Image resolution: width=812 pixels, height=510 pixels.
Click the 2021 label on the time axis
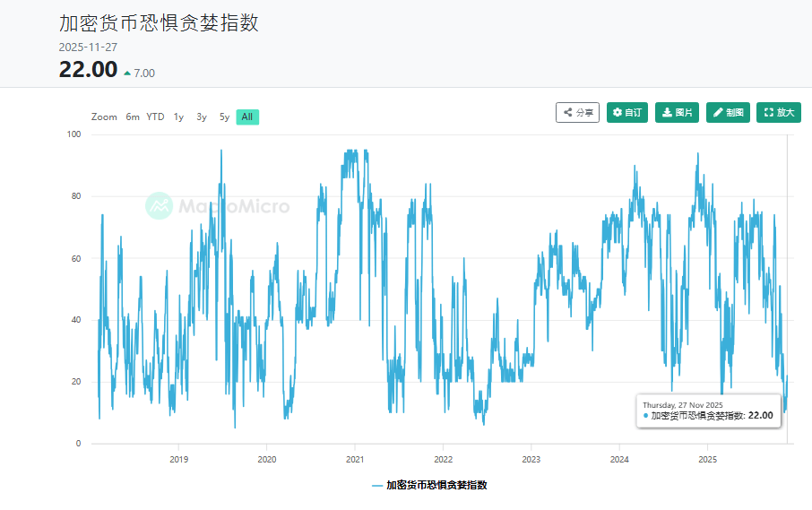[354, 458]
